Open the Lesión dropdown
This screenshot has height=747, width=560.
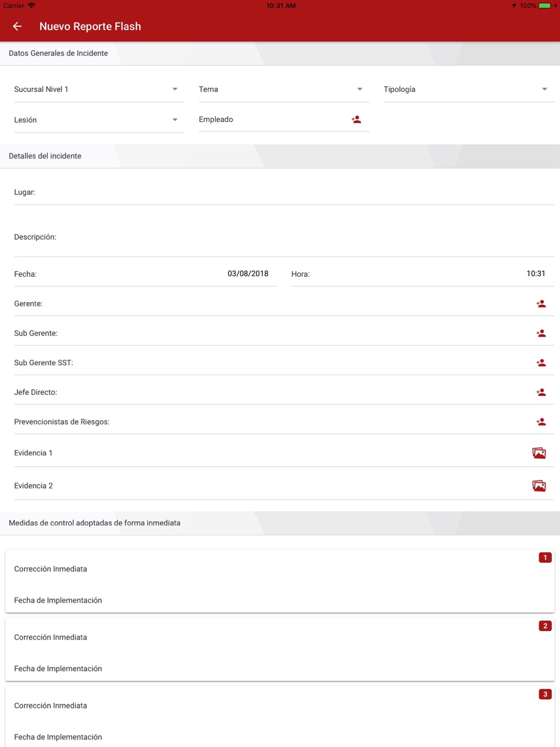click(99, 120)
